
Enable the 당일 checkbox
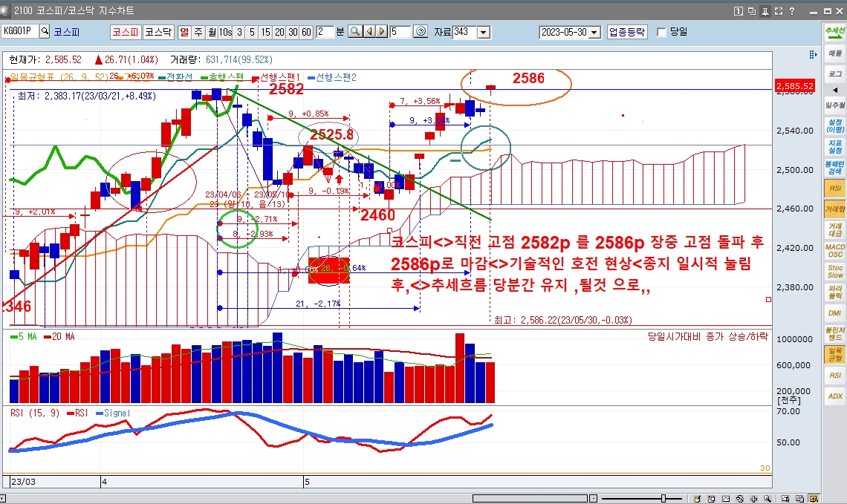pos(662,32)
